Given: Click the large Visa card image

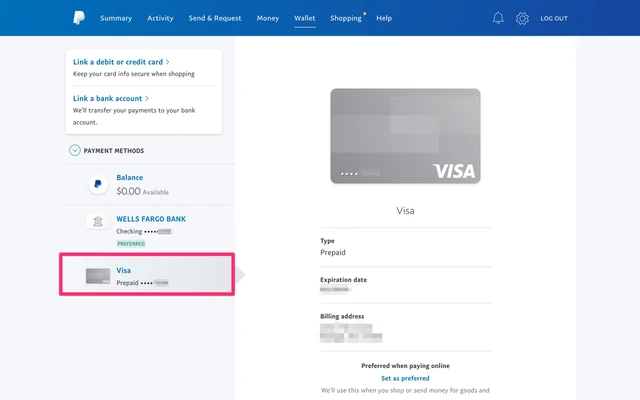Looking at the screenshot, I should click(405, 136).
